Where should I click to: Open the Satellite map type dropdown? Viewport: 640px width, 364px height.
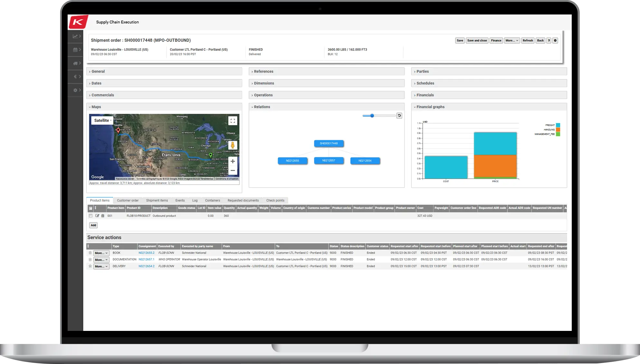click(x=103, y=120)
